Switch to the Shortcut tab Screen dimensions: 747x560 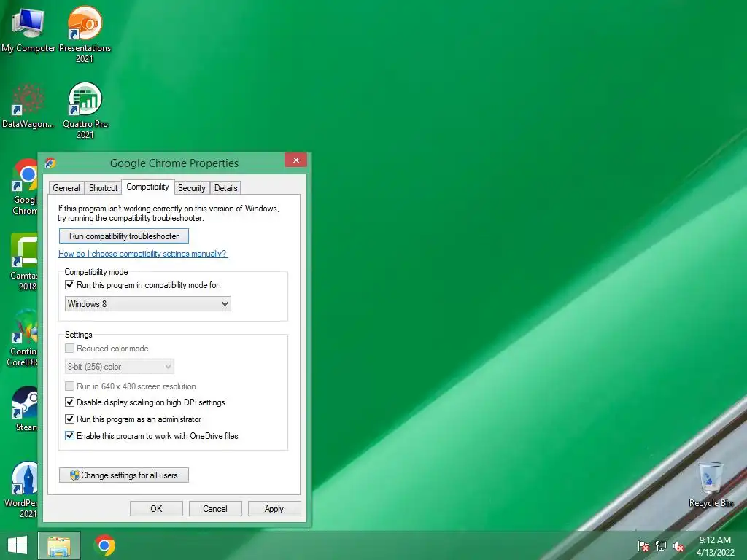click(103, 187)
